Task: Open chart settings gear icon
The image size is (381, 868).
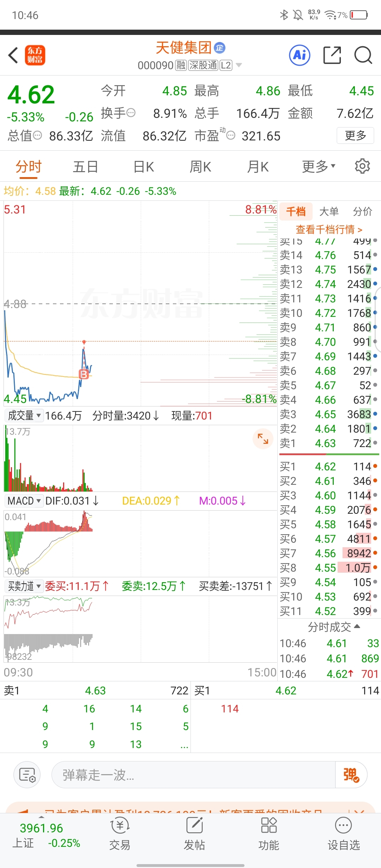Action: pyautogui.click(x=362, y=166)
